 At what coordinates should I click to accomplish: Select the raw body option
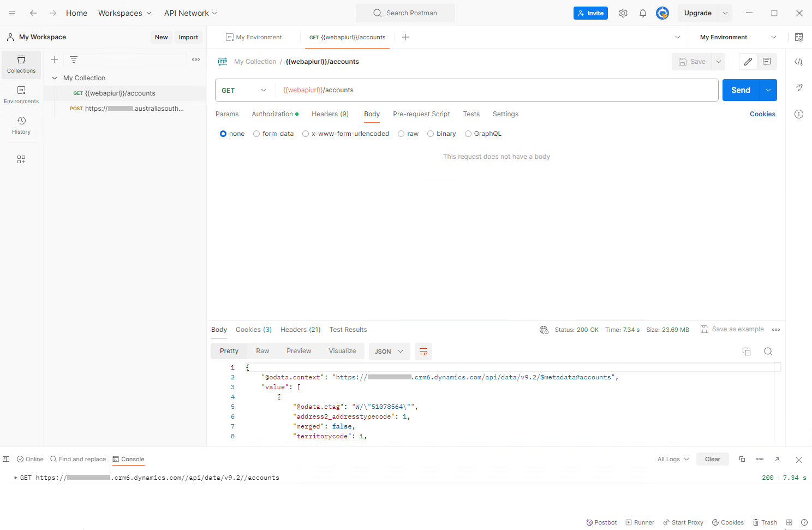(401, 134)
